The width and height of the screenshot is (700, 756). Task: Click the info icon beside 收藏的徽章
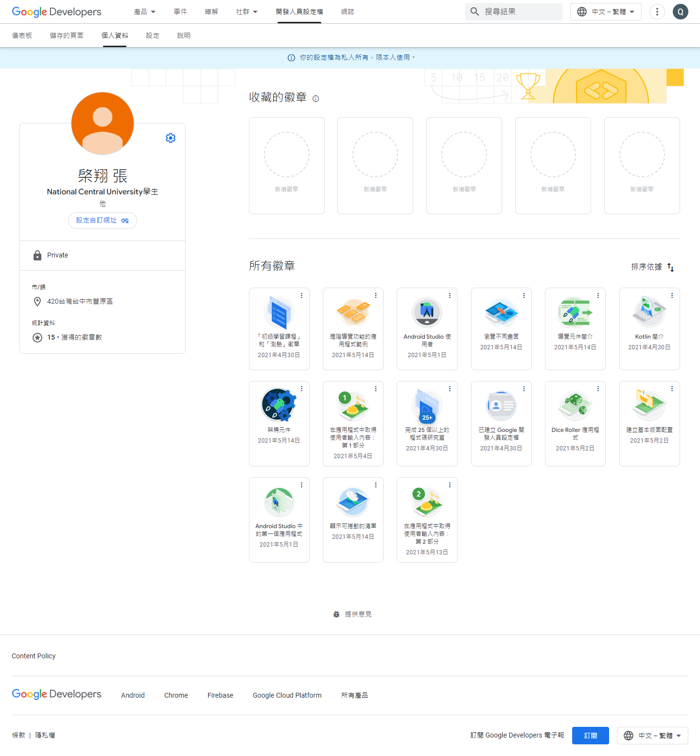(x=316, y=99)
